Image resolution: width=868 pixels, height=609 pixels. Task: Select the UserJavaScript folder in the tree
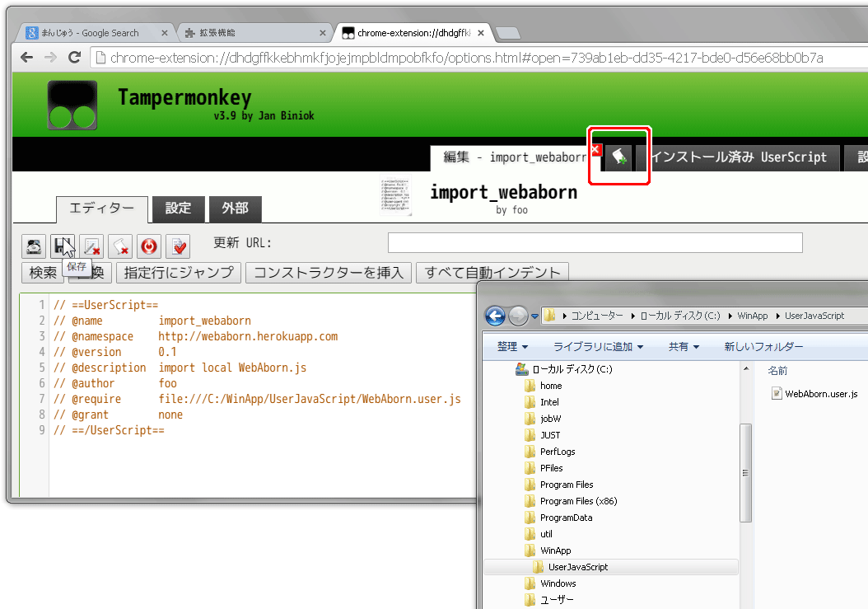[611, 567]
